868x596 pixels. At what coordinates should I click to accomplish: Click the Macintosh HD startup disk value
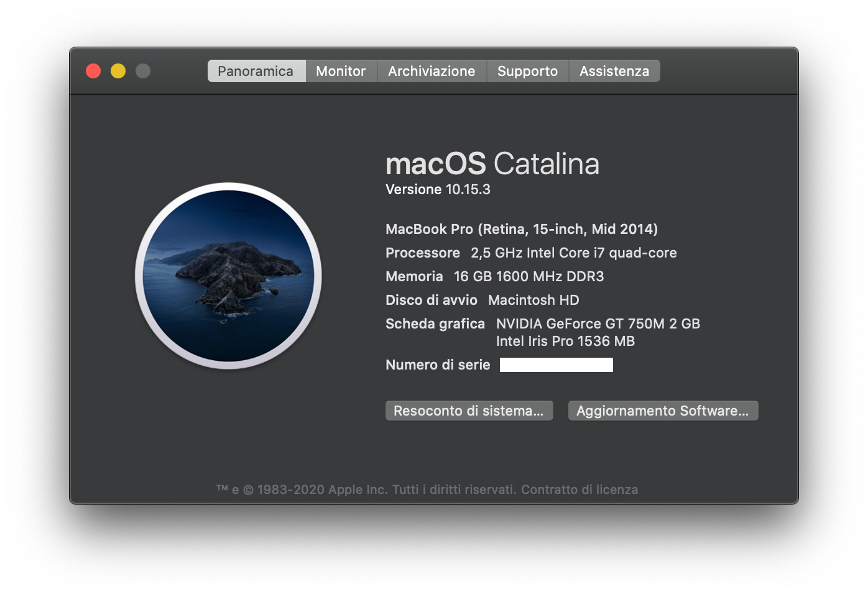coord(533,300)
